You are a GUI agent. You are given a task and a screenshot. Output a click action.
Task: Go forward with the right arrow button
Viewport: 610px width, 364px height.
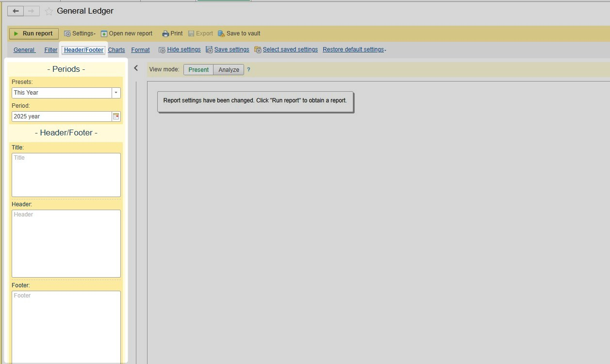click(x=31, y=11)
